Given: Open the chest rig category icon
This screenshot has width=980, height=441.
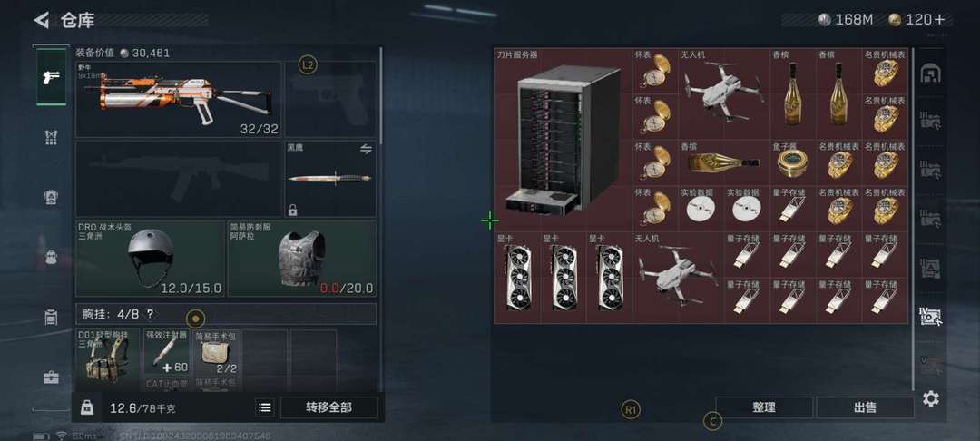Looking at the screenshot, I should click(51, 137).
